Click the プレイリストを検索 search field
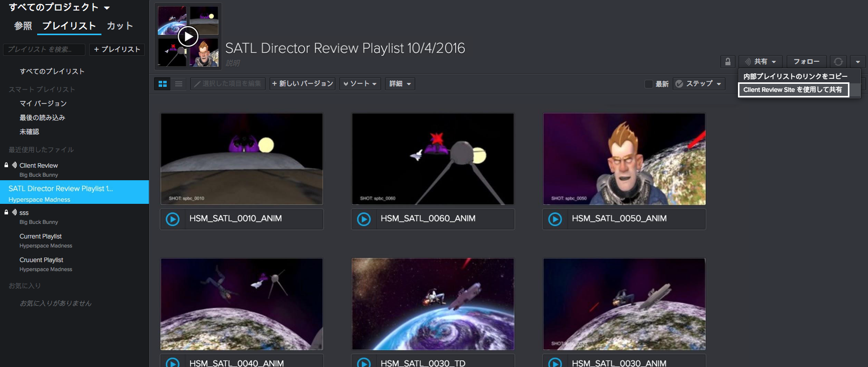This screenshot has width=868, height=367. pos(44,49)
